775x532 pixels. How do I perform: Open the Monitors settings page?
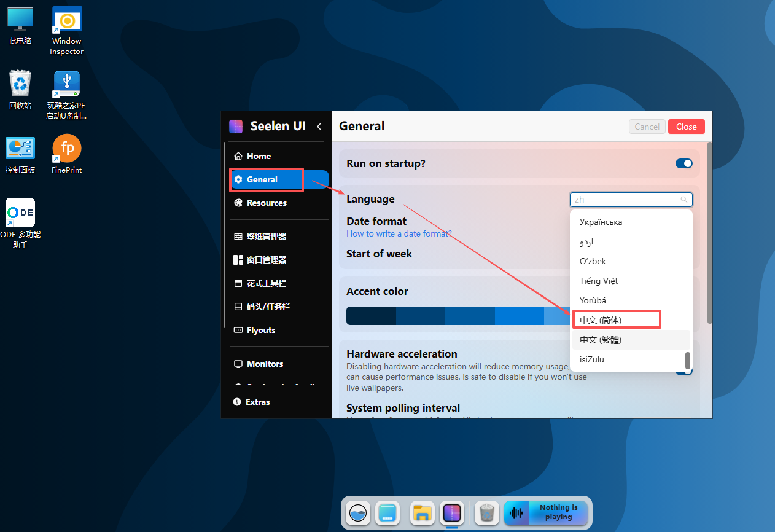[265, 364]
